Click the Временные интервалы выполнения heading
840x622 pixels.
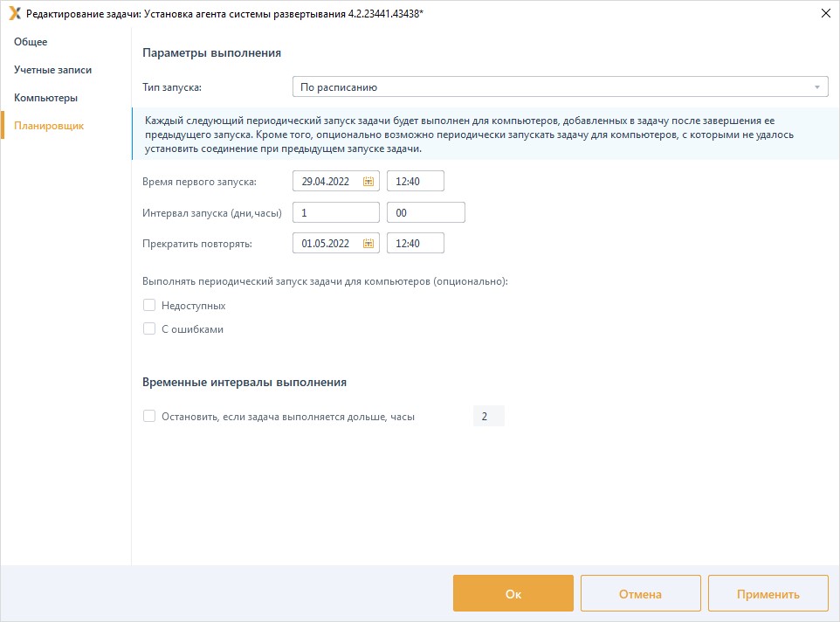point(244,383)
